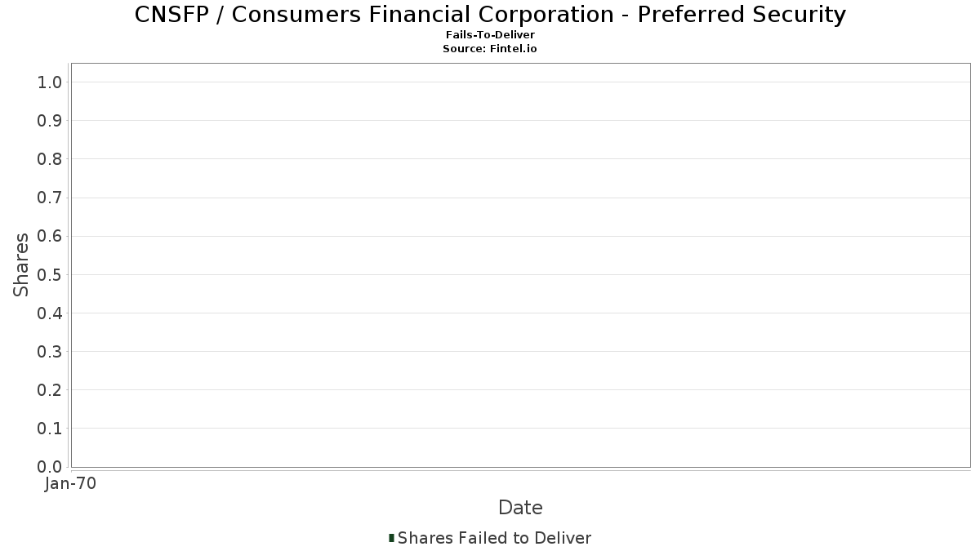Click the green Shares Failed to Deliver legend swatch
Viewport: 980px width, 551px height.
point(391,538)
